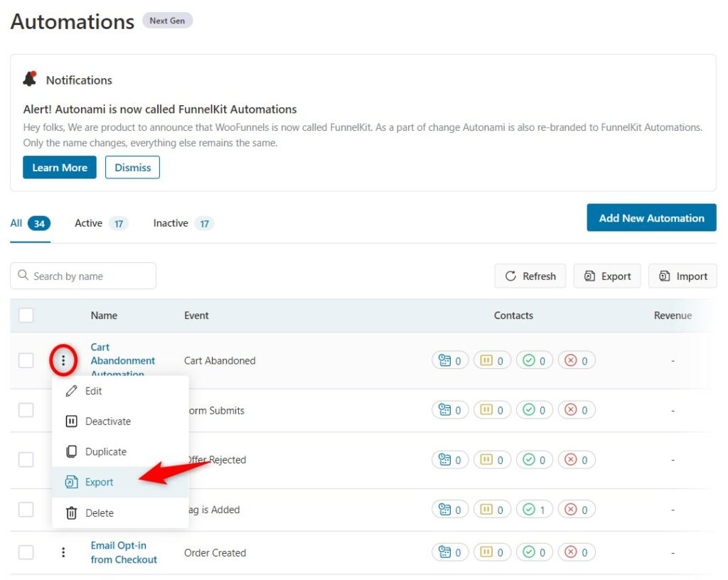Open three-dot menu for Email Opt-in from Checkout

pos(63,552)
